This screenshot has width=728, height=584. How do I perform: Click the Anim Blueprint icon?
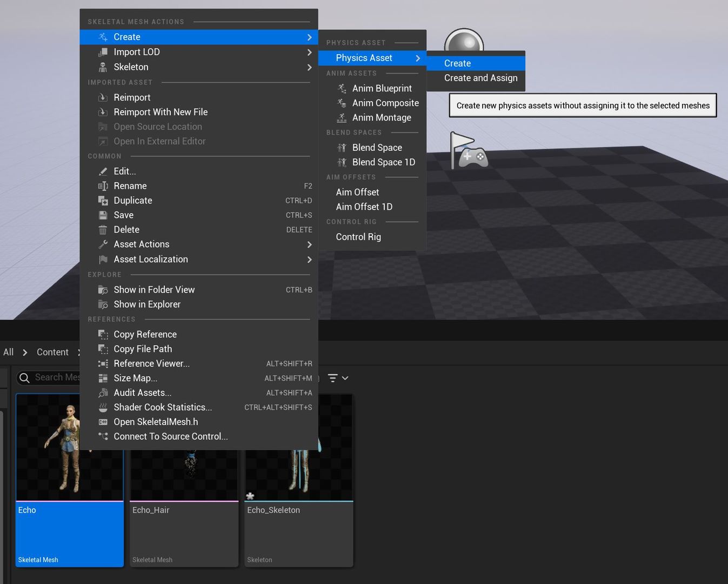click(342, 88)
